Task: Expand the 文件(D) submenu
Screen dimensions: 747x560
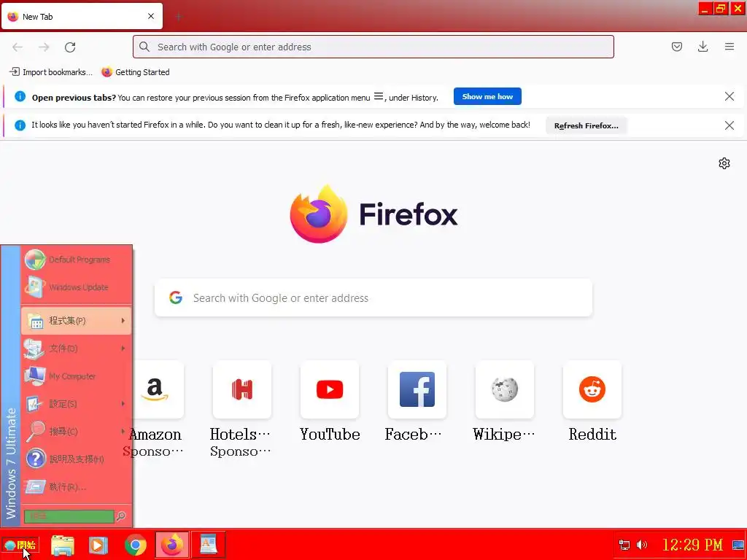Action: (76, 349)
